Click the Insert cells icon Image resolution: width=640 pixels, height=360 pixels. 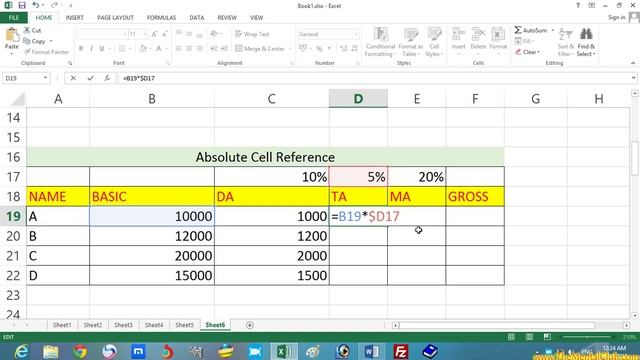coord(458,34)
